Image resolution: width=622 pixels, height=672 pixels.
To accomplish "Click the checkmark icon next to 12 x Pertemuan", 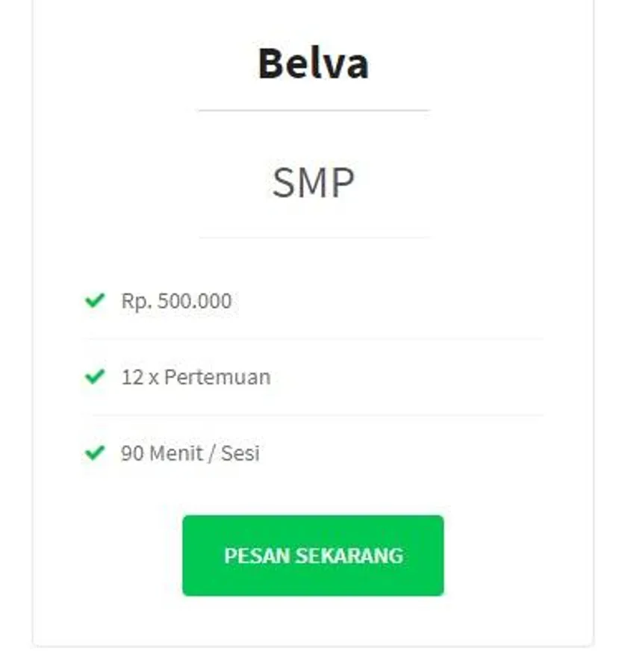I will (x=95, y=376).
